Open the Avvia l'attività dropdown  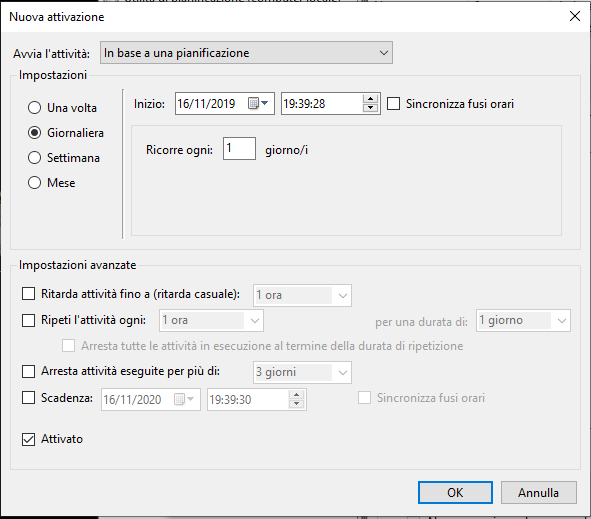[x=246, y=53]
